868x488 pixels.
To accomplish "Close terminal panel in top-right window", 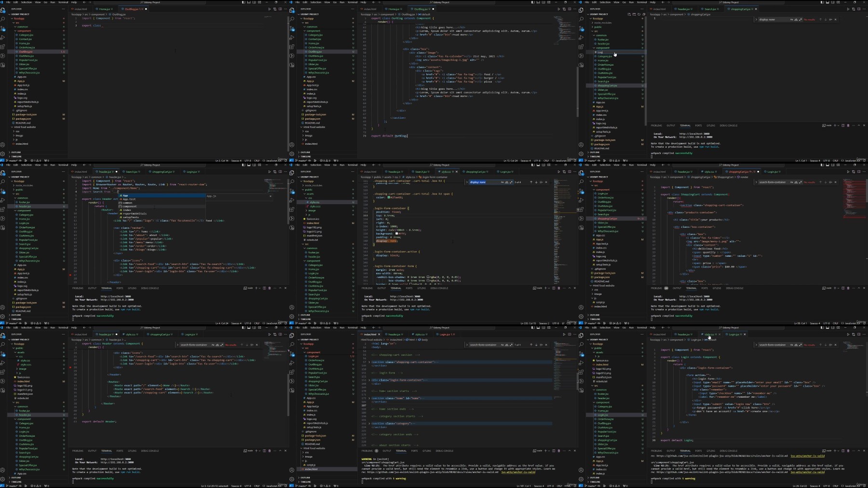I will click(x=864, y=125).
